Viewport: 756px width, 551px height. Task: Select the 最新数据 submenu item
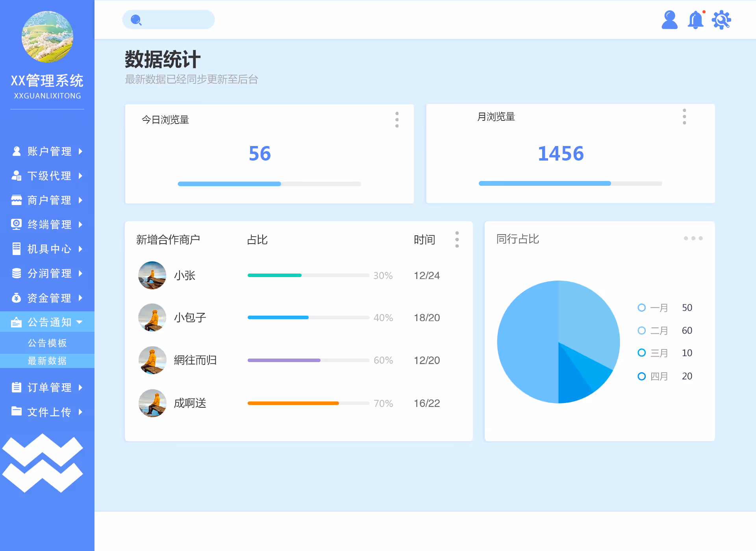[47, 361]
